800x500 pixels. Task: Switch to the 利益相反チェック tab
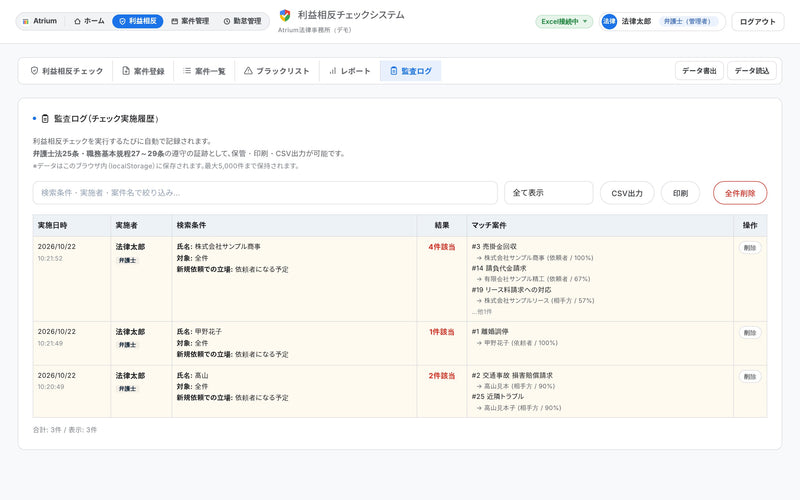[x=67, y=71]
